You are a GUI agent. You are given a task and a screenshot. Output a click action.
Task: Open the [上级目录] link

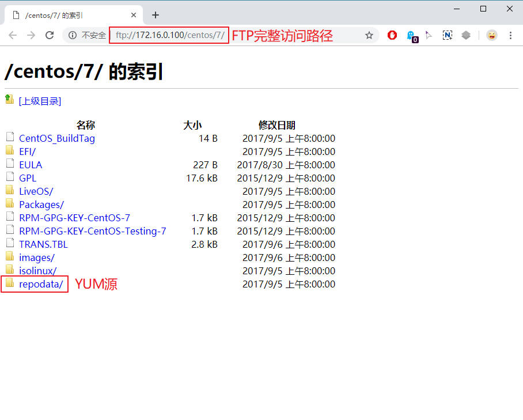tap(40, 101)
